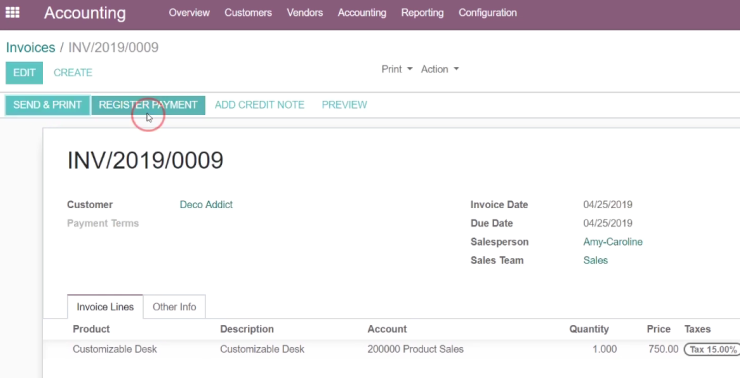Click the Create button
The image size is (740, 378).
coord(73,73)
